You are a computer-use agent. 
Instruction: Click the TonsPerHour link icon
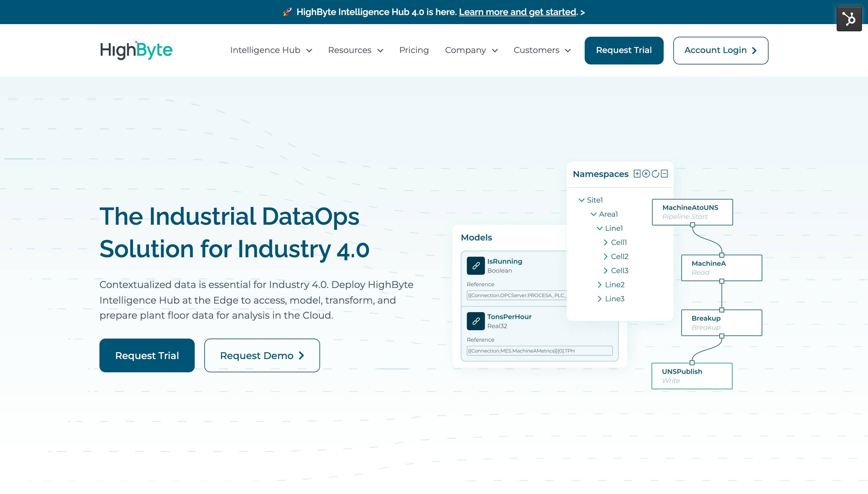point(476,321)
